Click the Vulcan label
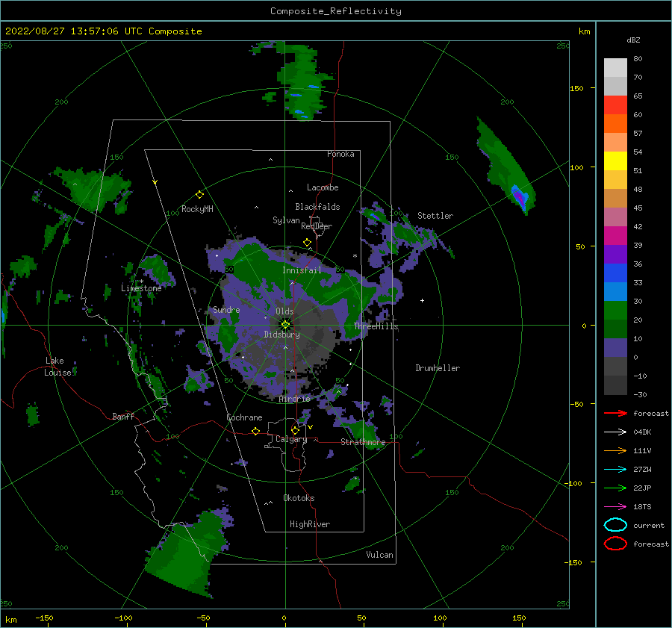The width and height of the screenshot is (672, 628). [380, 555]
